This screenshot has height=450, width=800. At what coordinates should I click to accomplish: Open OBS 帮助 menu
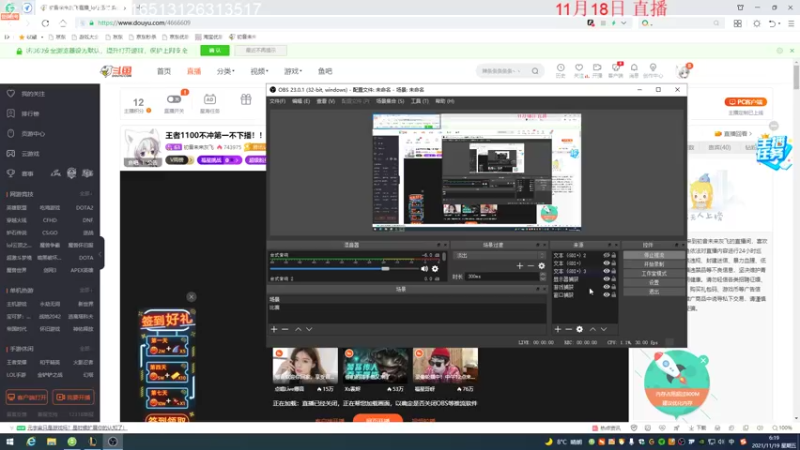(444, 102)
